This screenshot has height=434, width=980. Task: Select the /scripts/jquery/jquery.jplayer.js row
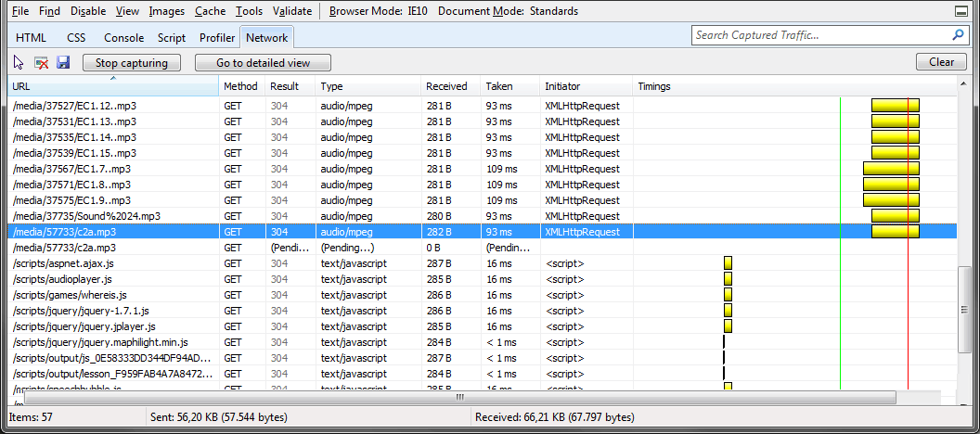point(482,326)
